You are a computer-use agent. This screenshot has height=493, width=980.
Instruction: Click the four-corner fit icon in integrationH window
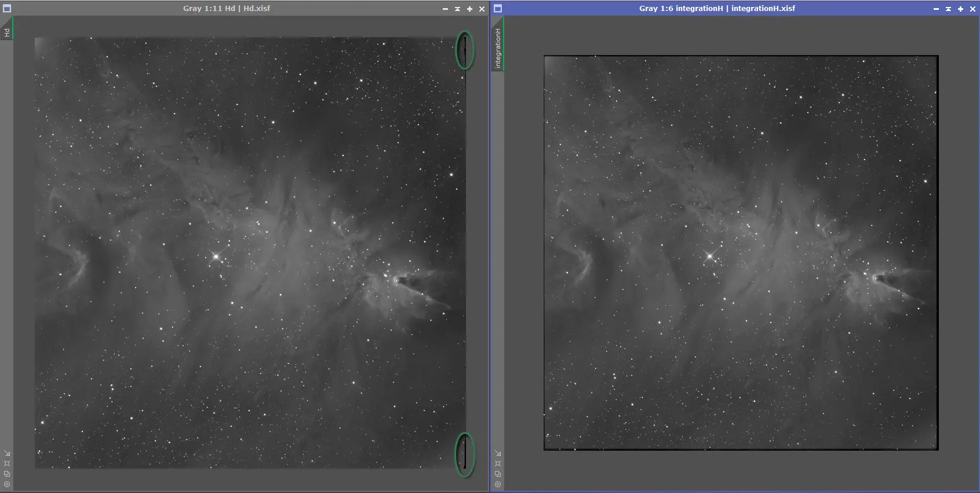(498, 463)
